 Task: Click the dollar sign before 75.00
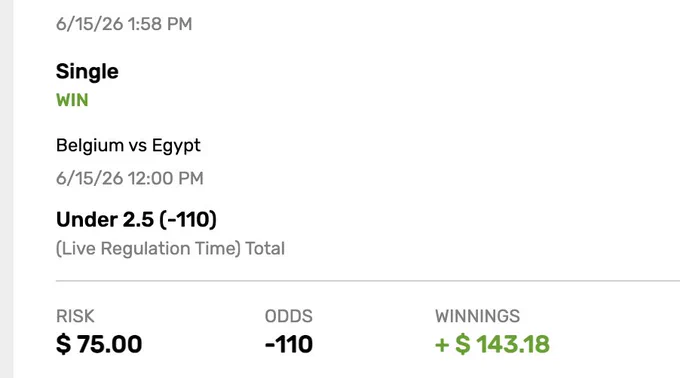[63, 344]
